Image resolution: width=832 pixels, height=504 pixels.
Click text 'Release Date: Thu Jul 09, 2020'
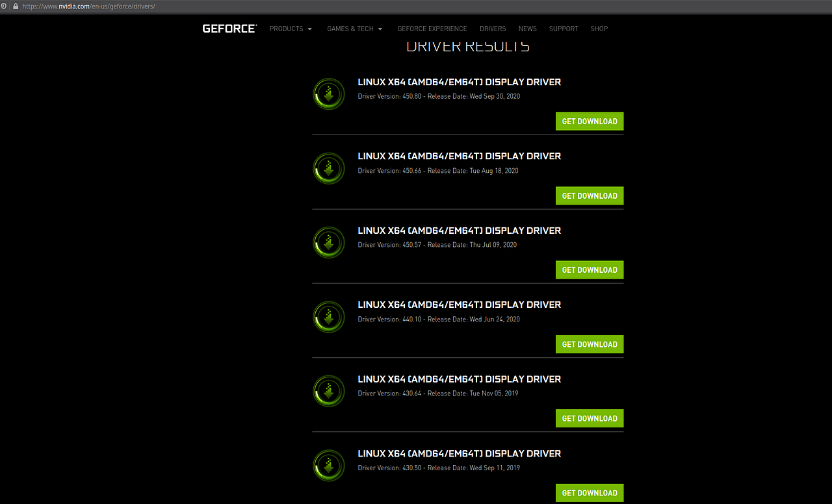(473, 245)
